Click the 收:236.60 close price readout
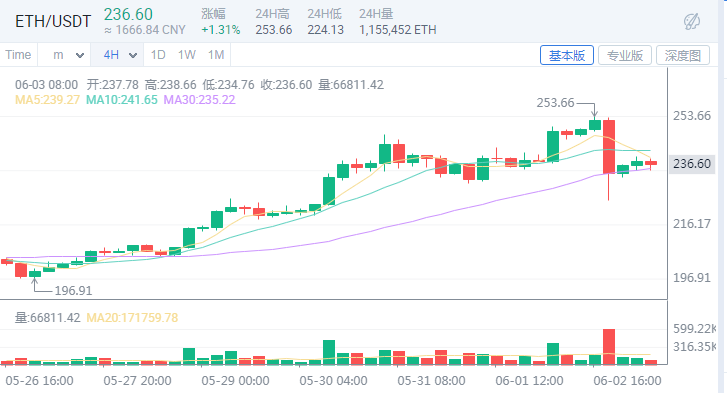The height and width of the screenshot is (393, 727). point(287,85)
